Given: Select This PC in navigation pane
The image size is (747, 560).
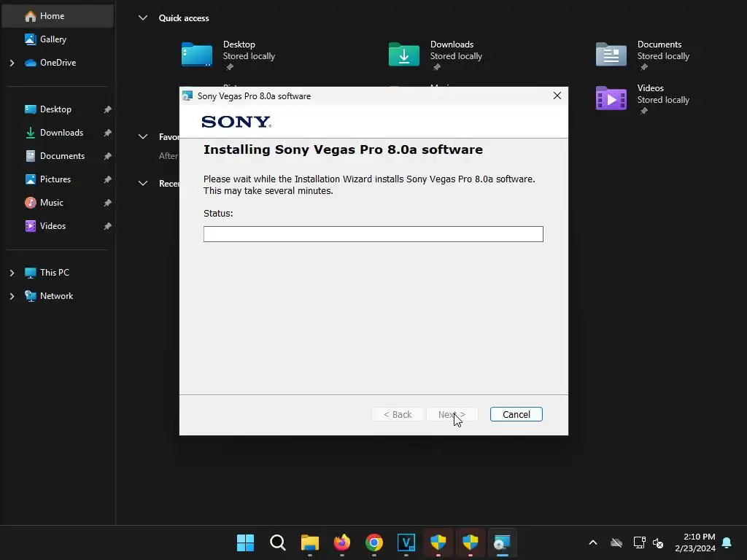Looking at the screenshot, I should 54,273.
